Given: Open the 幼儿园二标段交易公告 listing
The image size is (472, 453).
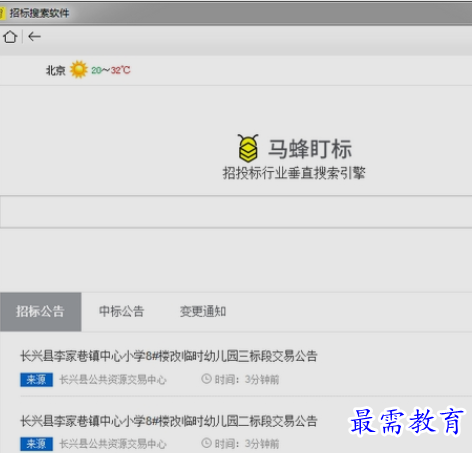Looking at the screenshot, I should coord(169,421).
